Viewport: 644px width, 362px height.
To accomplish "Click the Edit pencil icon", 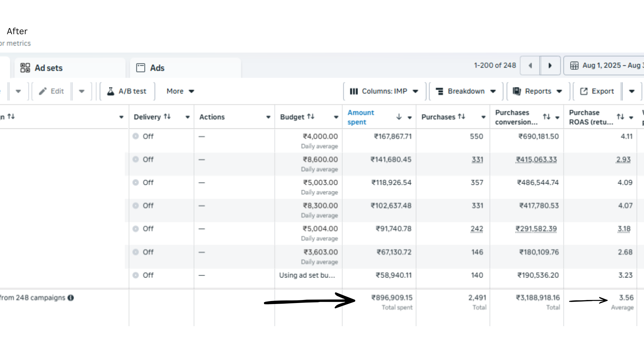I will [x=43, y=91].
